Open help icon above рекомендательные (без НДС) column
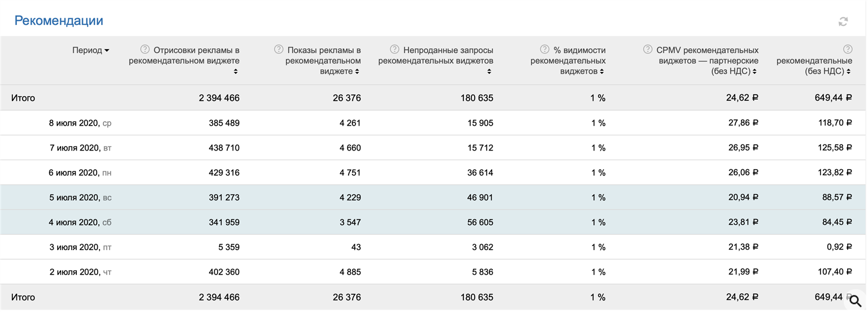Image resolution: width=868 pixels, height=313 pixels. (x=848, y=49)
